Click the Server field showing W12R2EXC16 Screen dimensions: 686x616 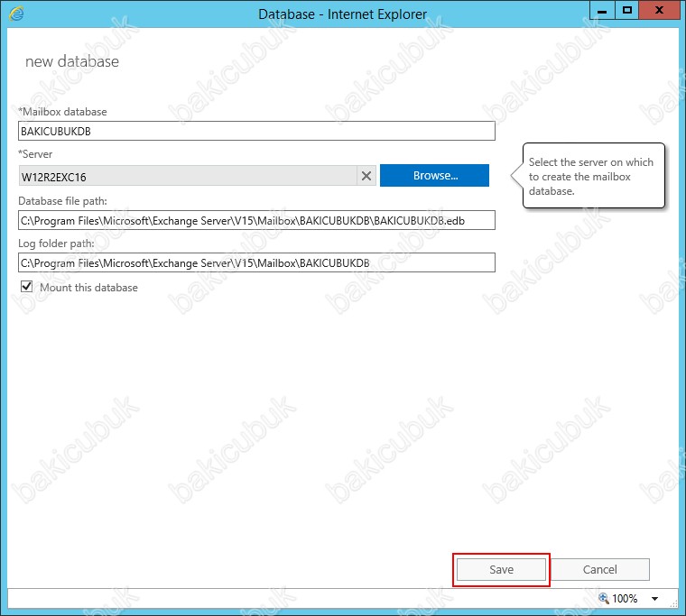[188, 176]
